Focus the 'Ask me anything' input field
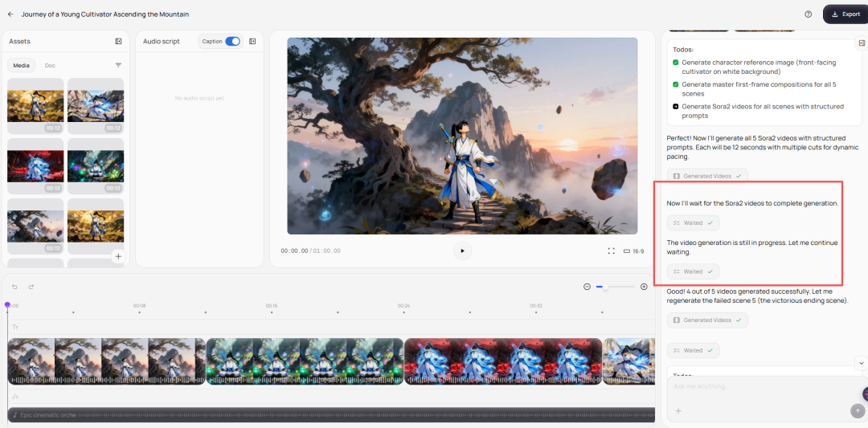 [764, 386]
